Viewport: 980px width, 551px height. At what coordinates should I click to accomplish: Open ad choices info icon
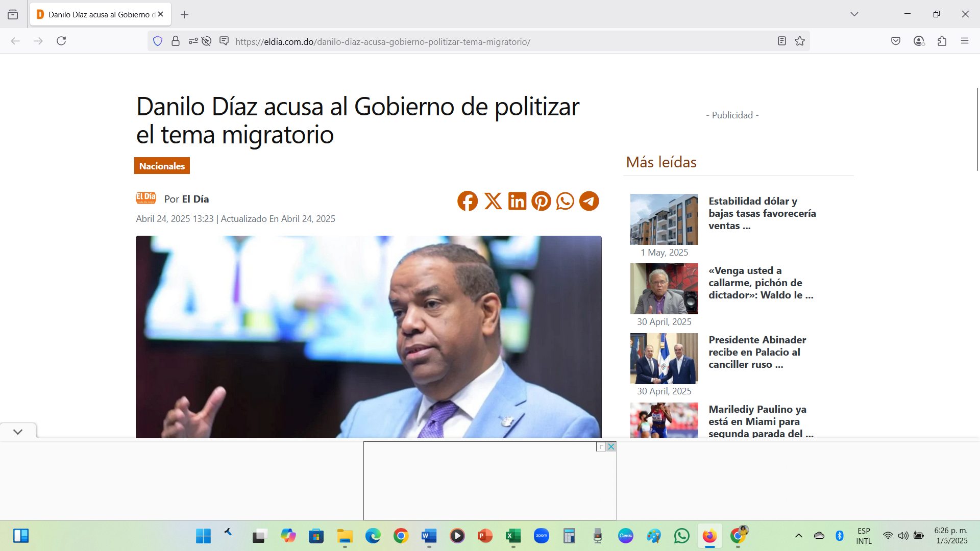(601, 446)
